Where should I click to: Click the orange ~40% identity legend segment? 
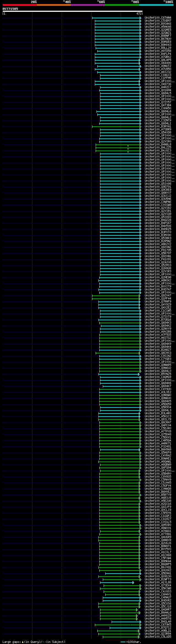[54, 5]
